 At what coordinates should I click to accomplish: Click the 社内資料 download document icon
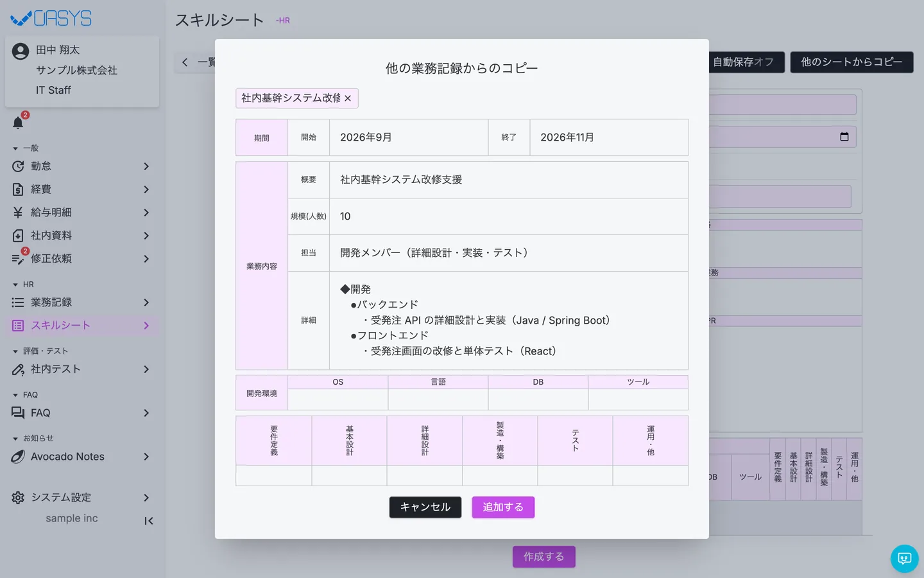tap(18, 236)
